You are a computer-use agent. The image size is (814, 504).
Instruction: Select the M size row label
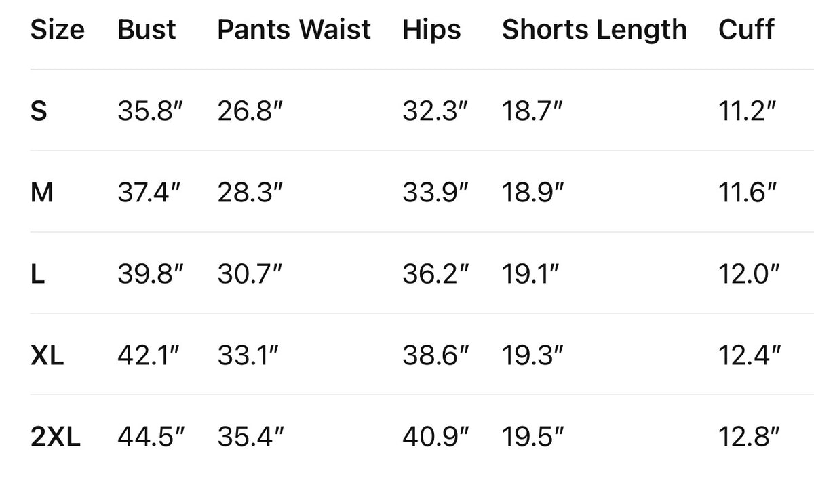tap(42, 193)
